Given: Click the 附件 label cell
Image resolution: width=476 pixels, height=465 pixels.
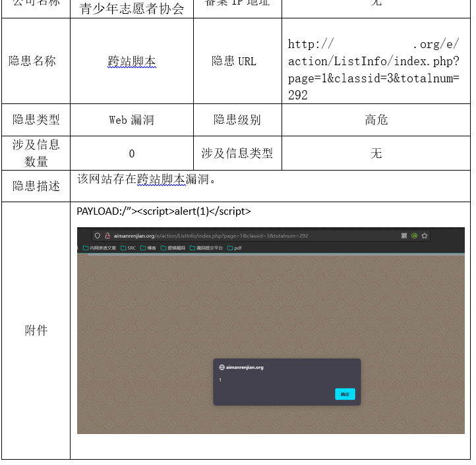Looking at the screenshot, I should click(36, 331).
